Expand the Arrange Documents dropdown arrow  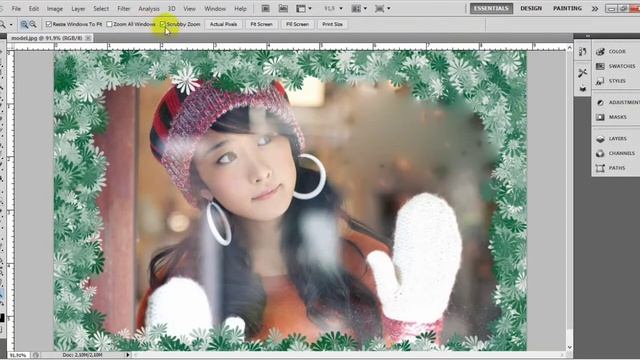coord(365,8)
